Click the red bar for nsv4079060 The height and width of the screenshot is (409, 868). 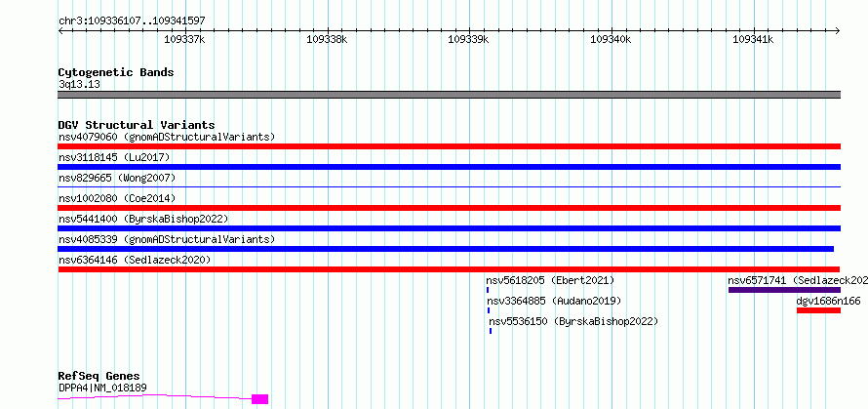[x=449, y=145]
